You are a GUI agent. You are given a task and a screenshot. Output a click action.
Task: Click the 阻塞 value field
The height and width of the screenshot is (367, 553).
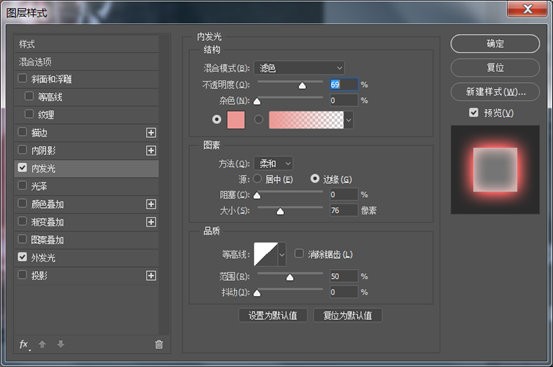pos(344,194)
